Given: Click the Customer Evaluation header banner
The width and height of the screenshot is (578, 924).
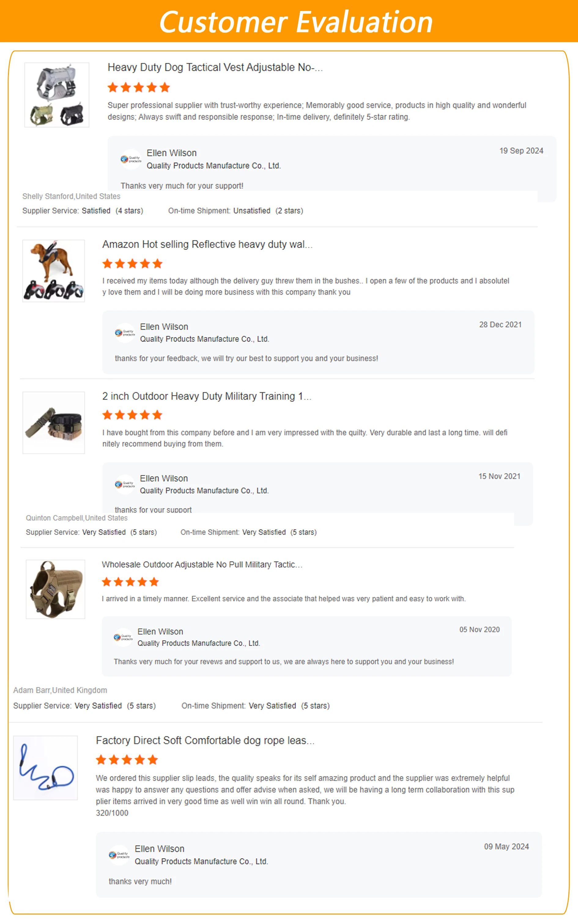Looking at the screenshot, I should pyautogui.click(x=289, y=21).
